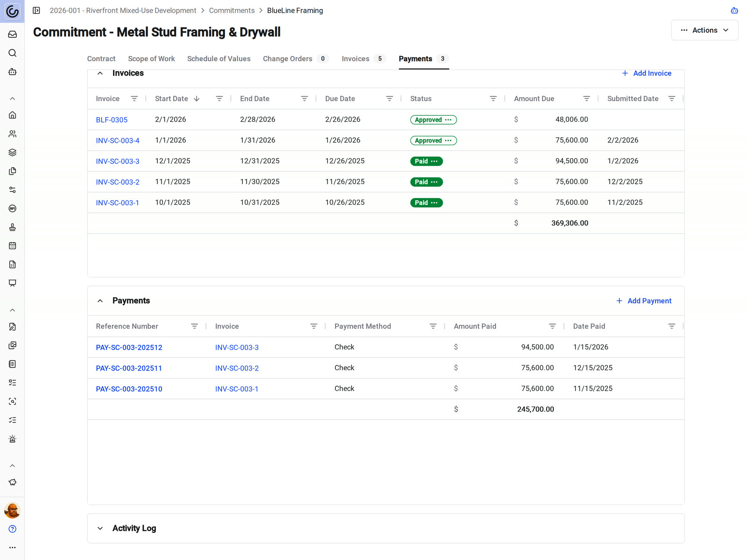Switch to the Change Orders tab
The image size is (747, 560).
click(296, 59)
